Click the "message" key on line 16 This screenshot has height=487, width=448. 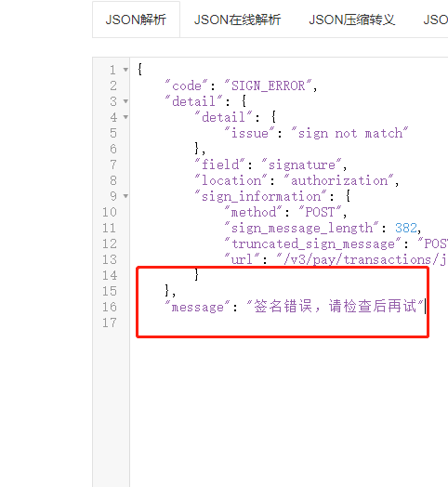pos(197,307)
